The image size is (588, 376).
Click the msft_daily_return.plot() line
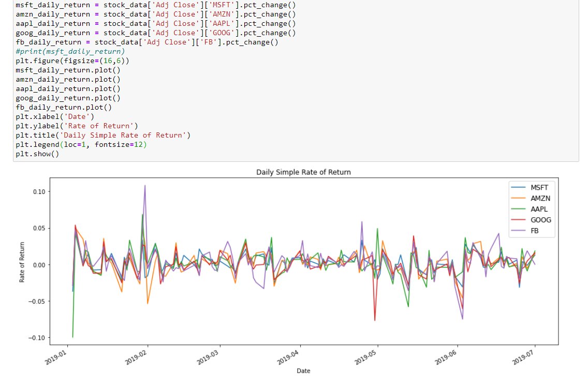pos(68,70)
